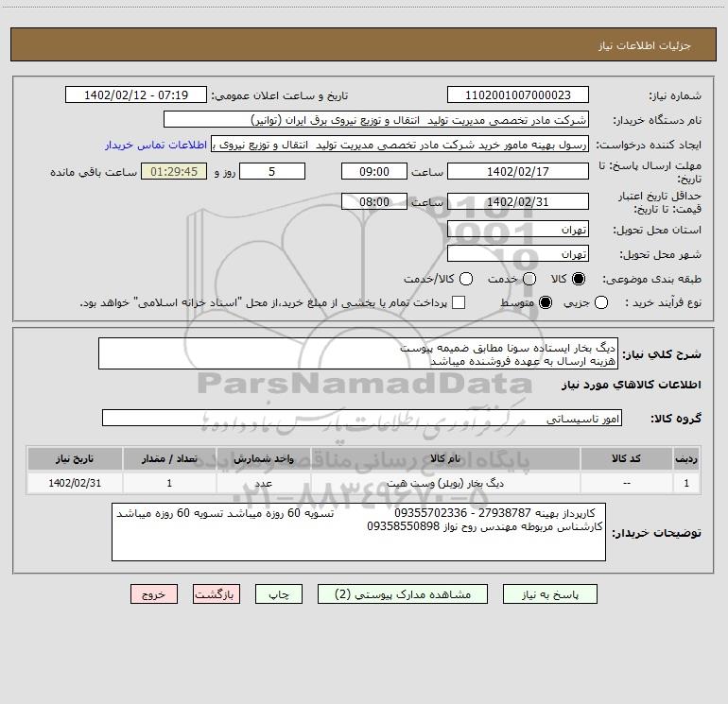Click the buyer organization name field

[x=376, y=120]
